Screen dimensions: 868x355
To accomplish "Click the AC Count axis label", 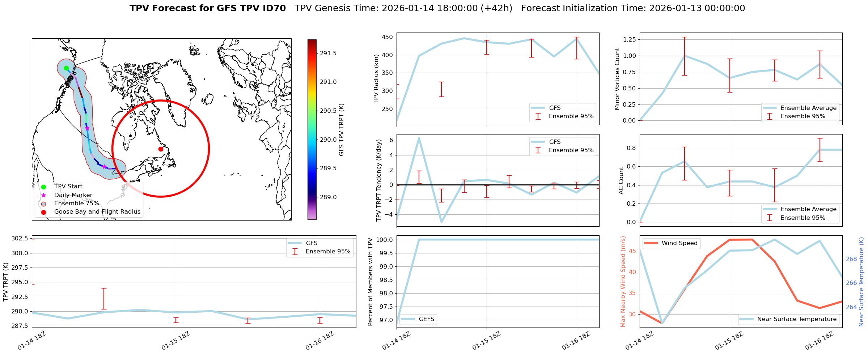I will tap(621, 180).
